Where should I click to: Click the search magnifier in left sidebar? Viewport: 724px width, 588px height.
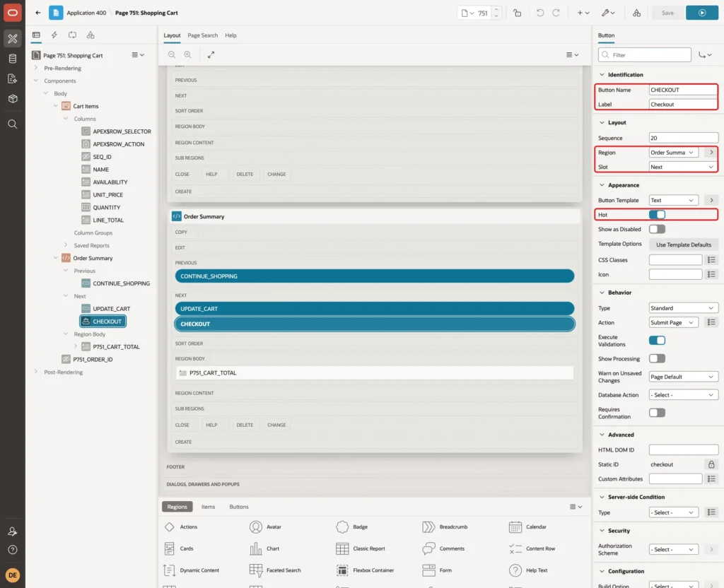coord(13,124)
